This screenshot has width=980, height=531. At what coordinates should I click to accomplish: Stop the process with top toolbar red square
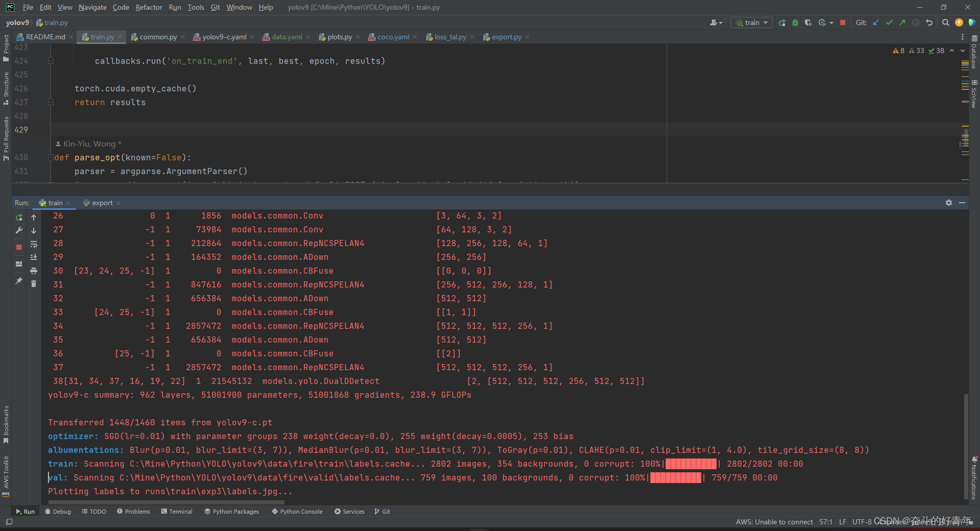click(843, 22)
